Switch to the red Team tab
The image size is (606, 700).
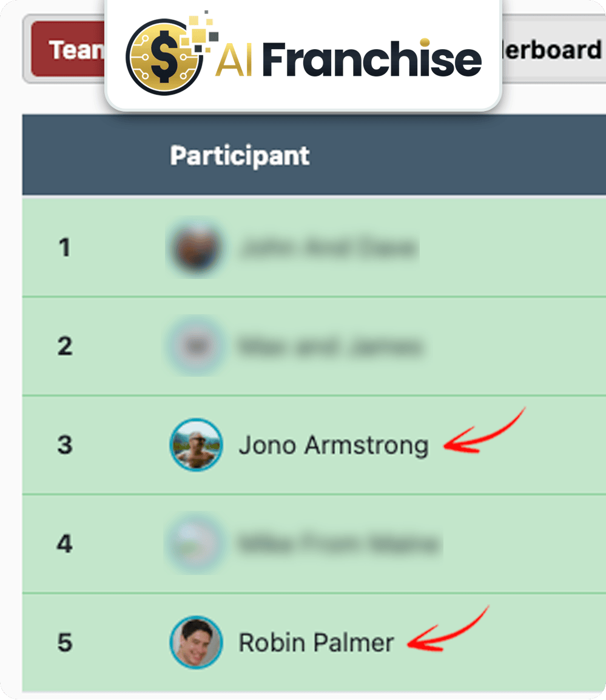click(x=68, y=49)
